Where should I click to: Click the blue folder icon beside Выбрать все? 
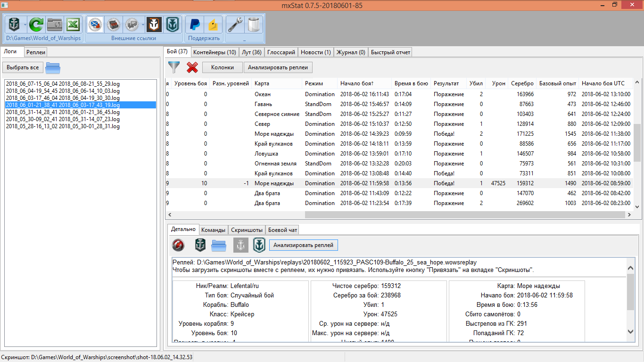pyautogui.click(x=53, y=67)
